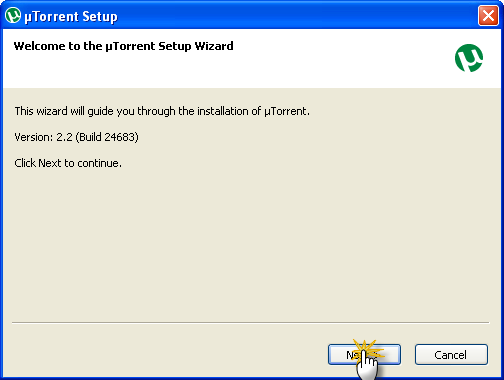Image resolution: width=504 pixels, height=380 pixels.
Task: Close the µTorrent Setup window
Action: coord(488,15)
